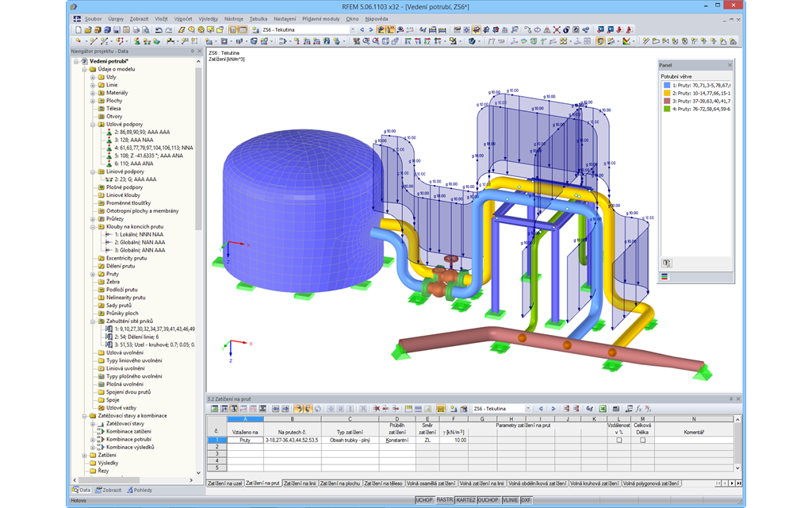
Task: Go to the next load case with the right arrow
Action: coord(371,29)
